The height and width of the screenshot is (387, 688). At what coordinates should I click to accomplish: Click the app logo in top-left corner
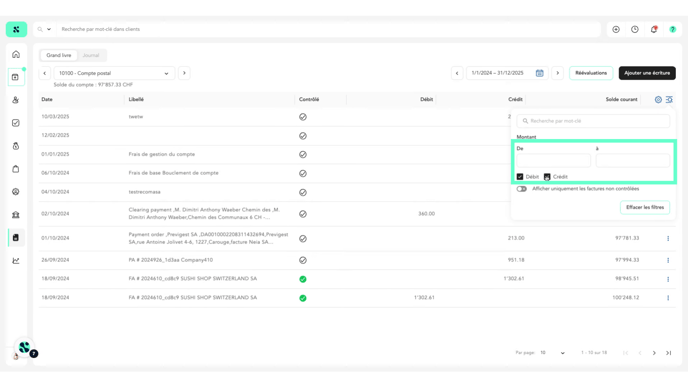[x=16, y=29]
